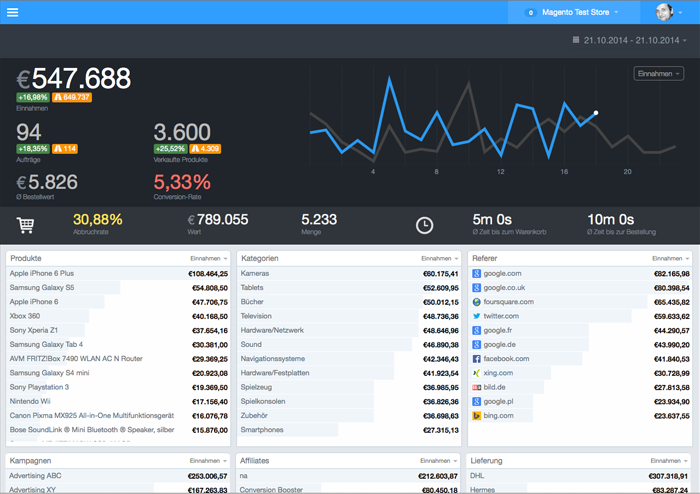Screen dimensions: 700x494
Task: Select the Kameras category row
Action: [349, 274]
